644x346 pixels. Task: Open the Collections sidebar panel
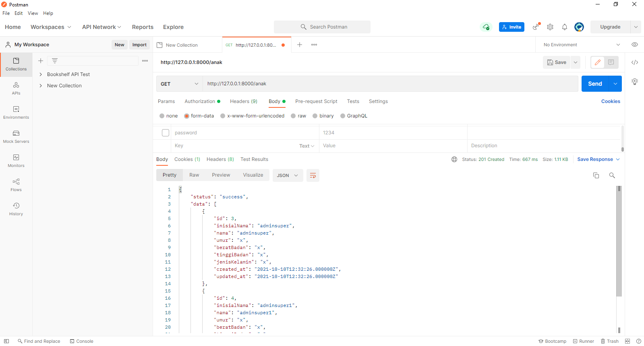click(x=16, y=64)
